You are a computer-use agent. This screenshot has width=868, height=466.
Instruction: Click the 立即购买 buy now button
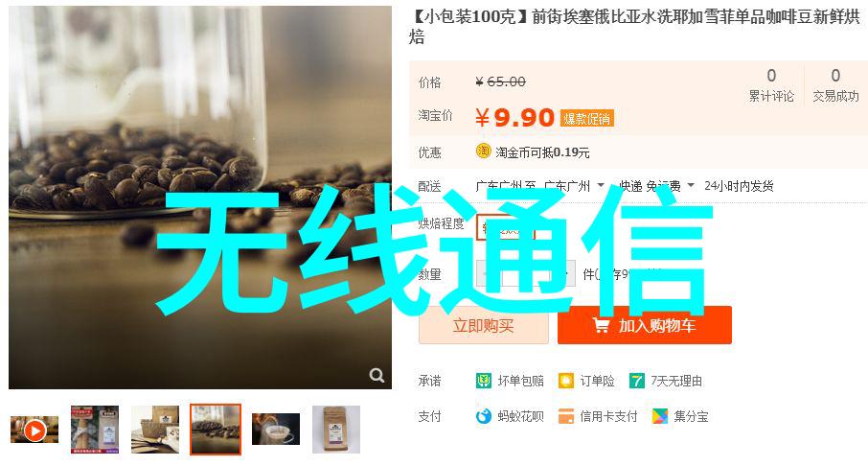(484, 325)
